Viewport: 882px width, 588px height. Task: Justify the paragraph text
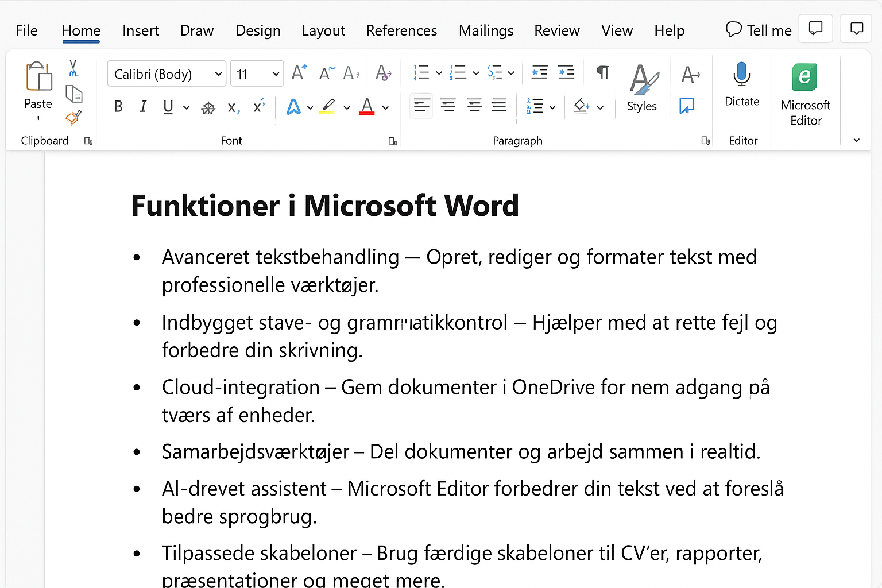pos(499,106)
